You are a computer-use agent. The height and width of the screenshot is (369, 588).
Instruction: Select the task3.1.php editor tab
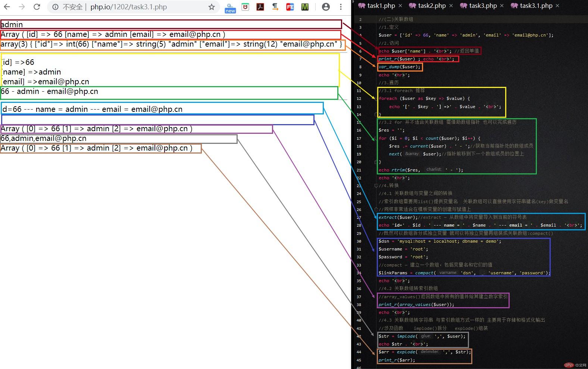[x=536, y=6]
